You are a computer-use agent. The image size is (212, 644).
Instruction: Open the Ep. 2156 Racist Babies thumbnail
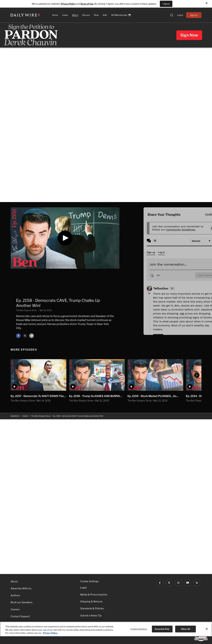click(x=97, y=375)
